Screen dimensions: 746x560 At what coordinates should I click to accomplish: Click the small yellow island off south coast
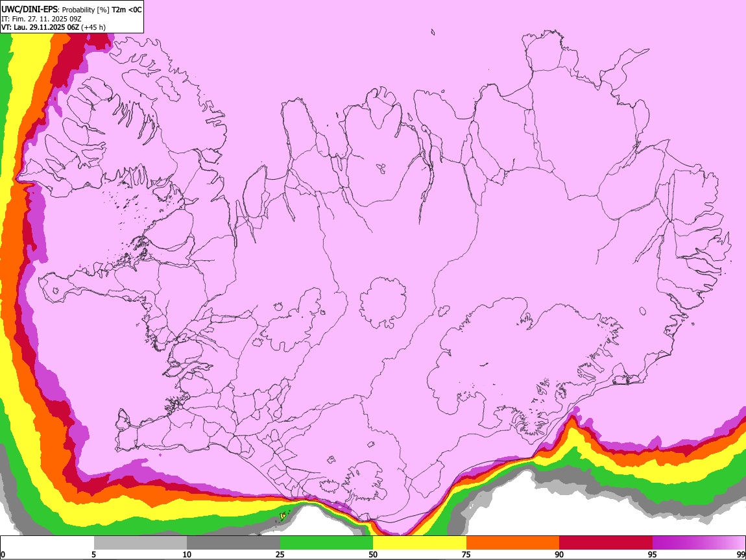pos(283,516)
